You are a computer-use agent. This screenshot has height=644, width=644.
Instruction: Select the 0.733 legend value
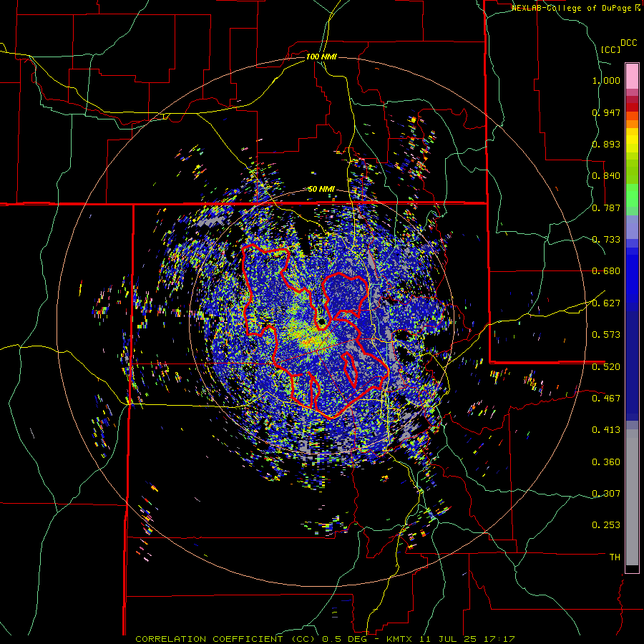(x=606, y=240)
